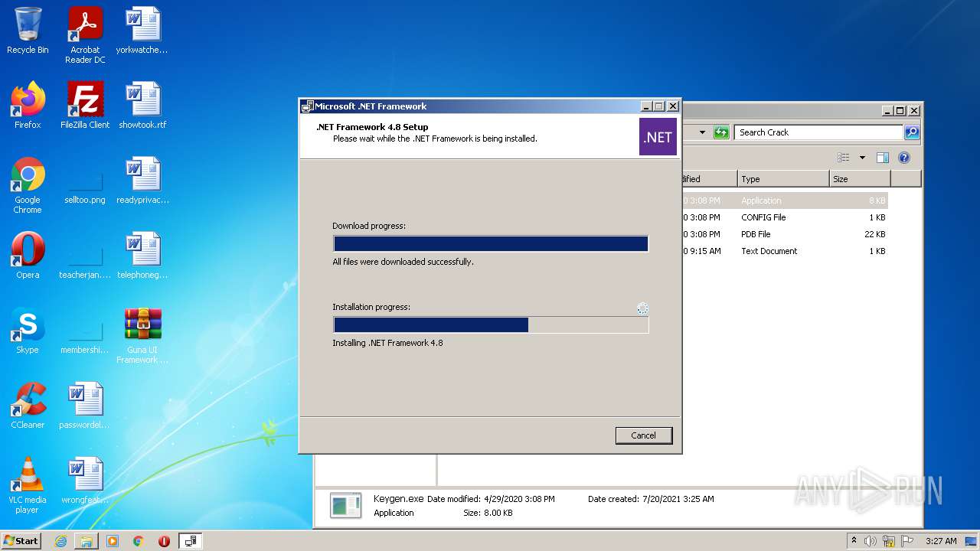980x551 pixels.
Task: Open Explorer help button
Action: pyautogui.click(x=904, y=158)
